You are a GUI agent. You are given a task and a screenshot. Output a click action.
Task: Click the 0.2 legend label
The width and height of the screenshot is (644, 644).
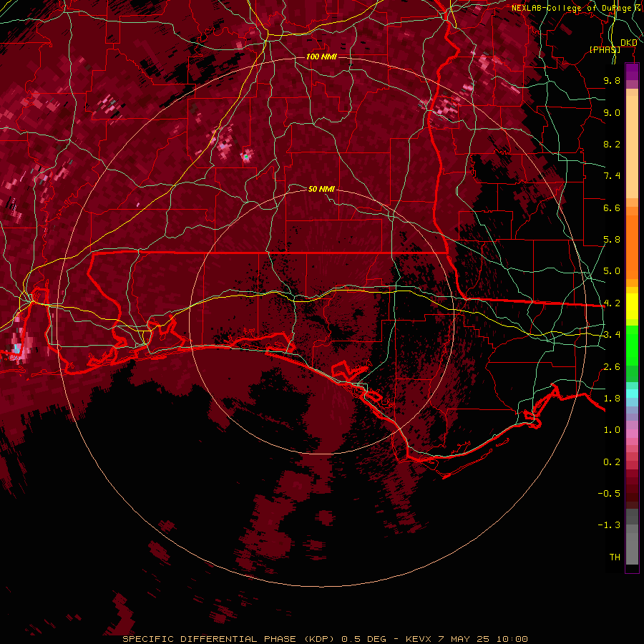click(x=612, y=462)
